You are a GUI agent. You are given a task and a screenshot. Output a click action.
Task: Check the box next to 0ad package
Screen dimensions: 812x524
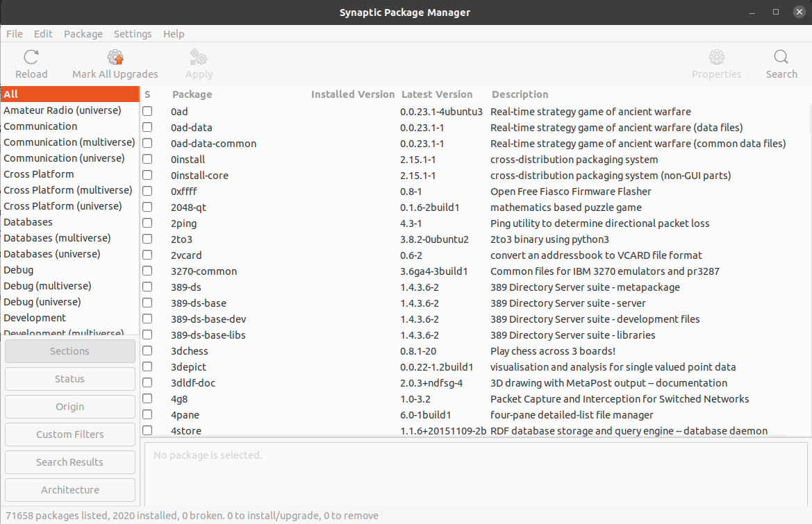(147, 111)
